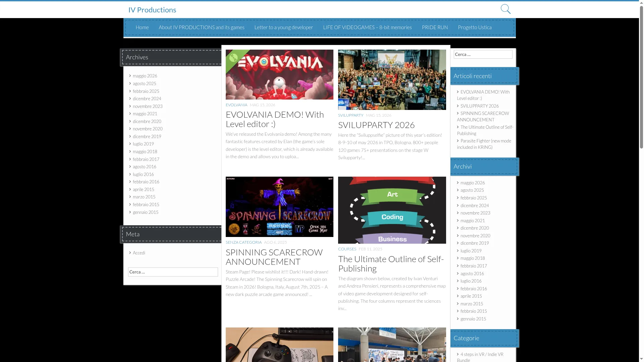Open right Archivi dicembre 2019
Viewport: 644px width, 362px height.
[x=475, y=243]
